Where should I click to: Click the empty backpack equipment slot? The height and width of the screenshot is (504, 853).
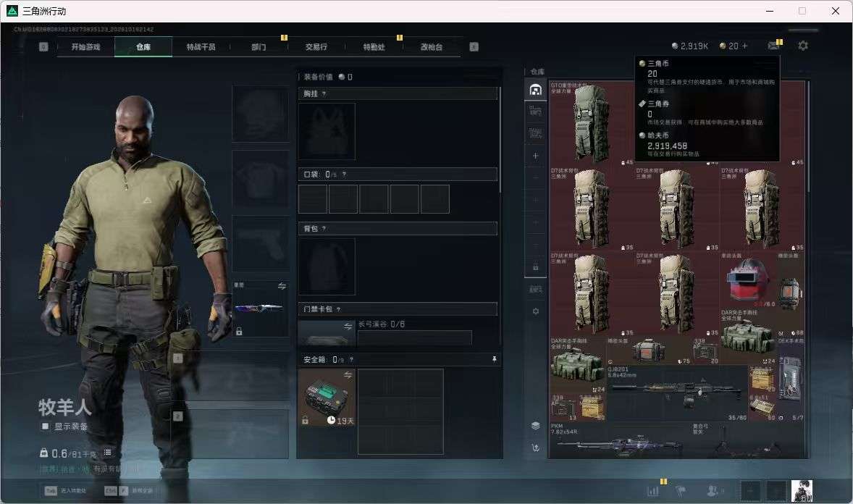coord(327,266)
